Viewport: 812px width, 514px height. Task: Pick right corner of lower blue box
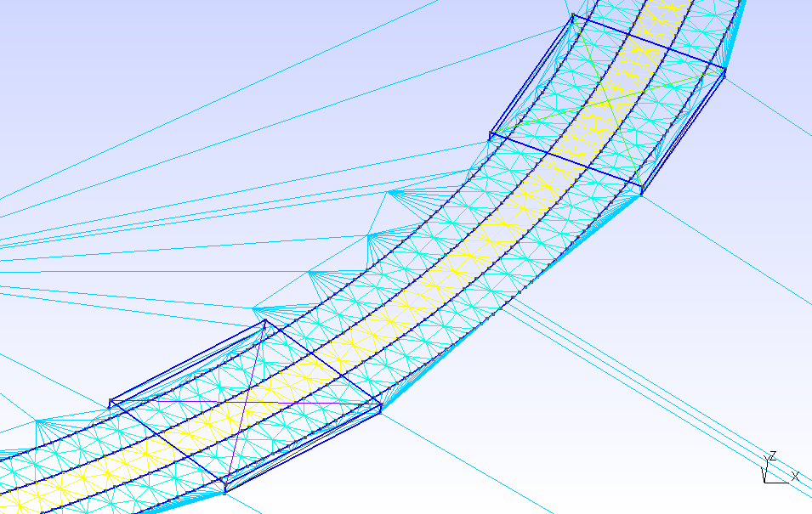pos(380,407)
